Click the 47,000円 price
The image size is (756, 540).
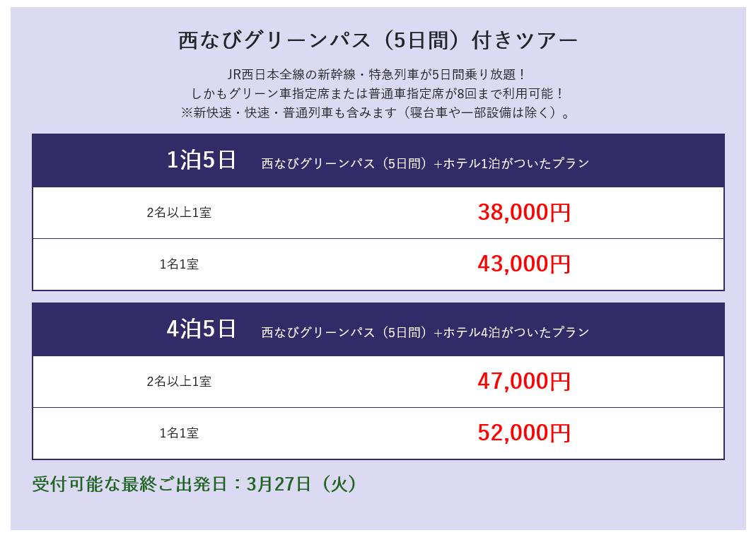click(524, 382)
